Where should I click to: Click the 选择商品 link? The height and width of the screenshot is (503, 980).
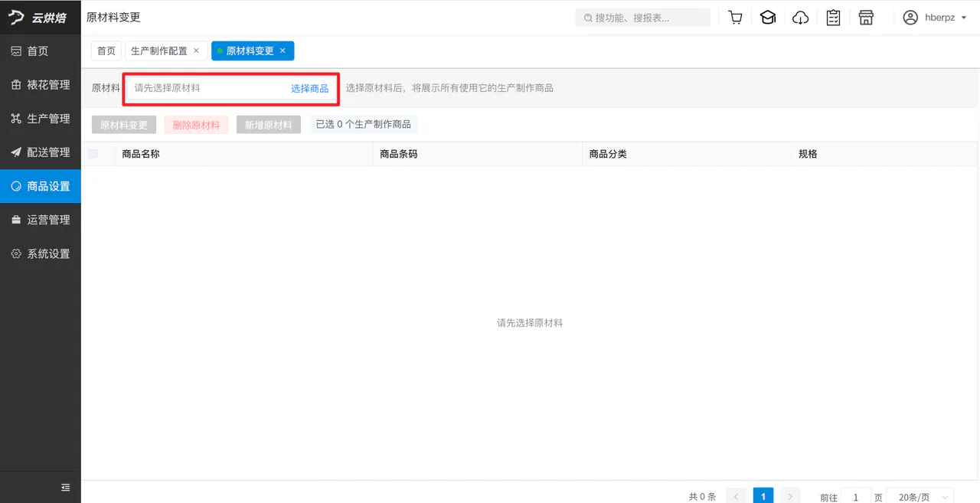(x=310, y=88)
